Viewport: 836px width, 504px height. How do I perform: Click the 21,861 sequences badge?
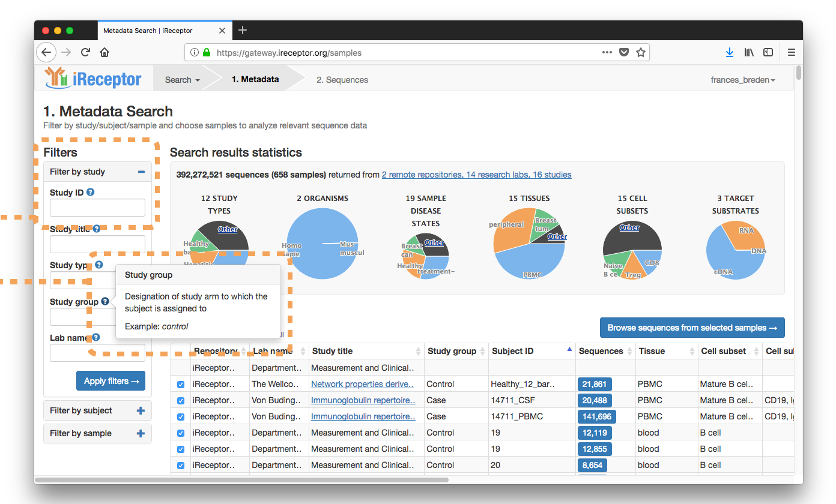(x=595, y=384)
